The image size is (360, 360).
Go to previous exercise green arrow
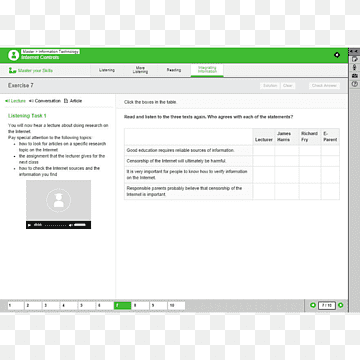pos(313,305)
